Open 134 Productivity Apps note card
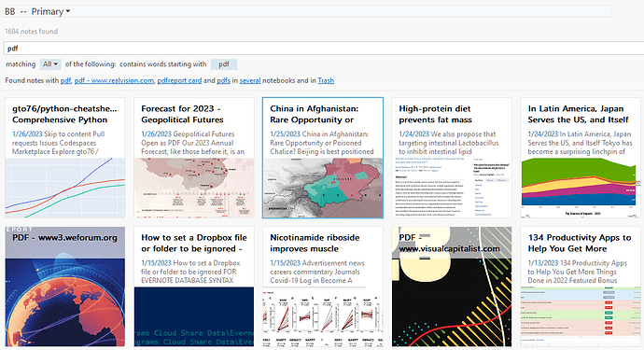Screen dimensions: 644x350 tap(581, 287)
